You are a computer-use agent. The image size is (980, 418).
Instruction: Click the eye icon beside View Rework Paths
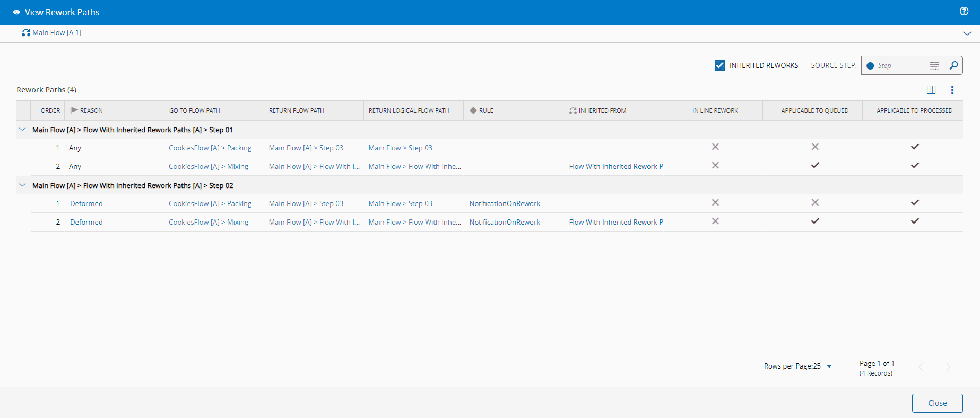click(16, 12)
